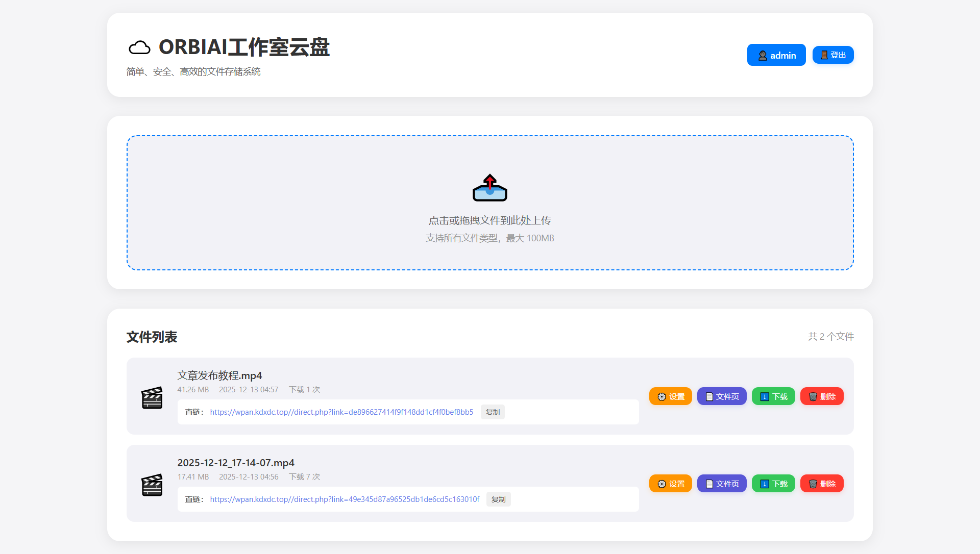Open the 文件页 for 2025-12-12_17-14-07.mp4
This screenshot has width=980, height=554.
coord(722,483)
